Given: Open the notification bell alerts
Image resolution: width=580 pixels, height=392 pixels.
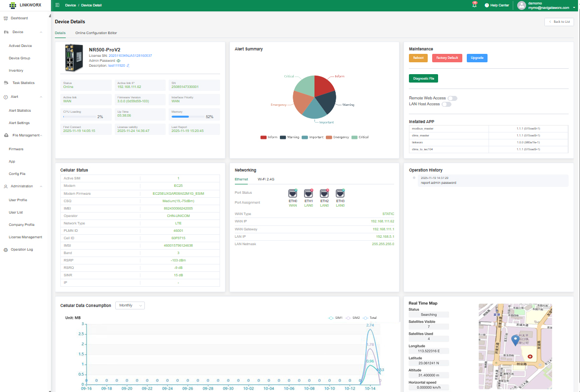Looking at the screenshot, I should (x=474, y=5).
